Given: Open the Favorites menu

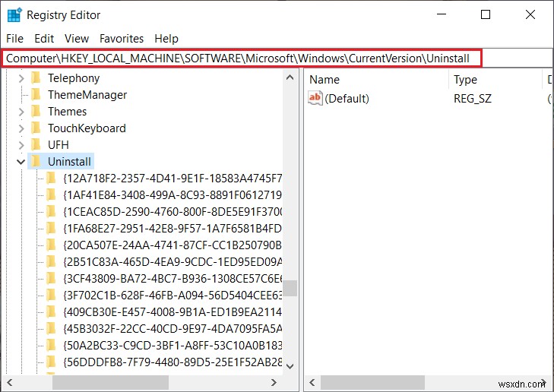Looking at the screenshot, I should [x=122, y=39].
